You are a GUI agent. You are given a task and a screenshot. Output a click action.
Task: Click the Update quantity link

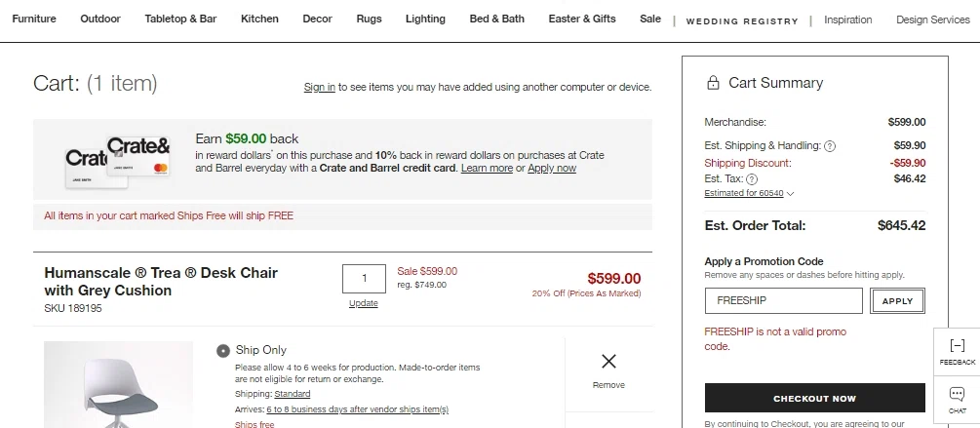(x=364, y=303)
